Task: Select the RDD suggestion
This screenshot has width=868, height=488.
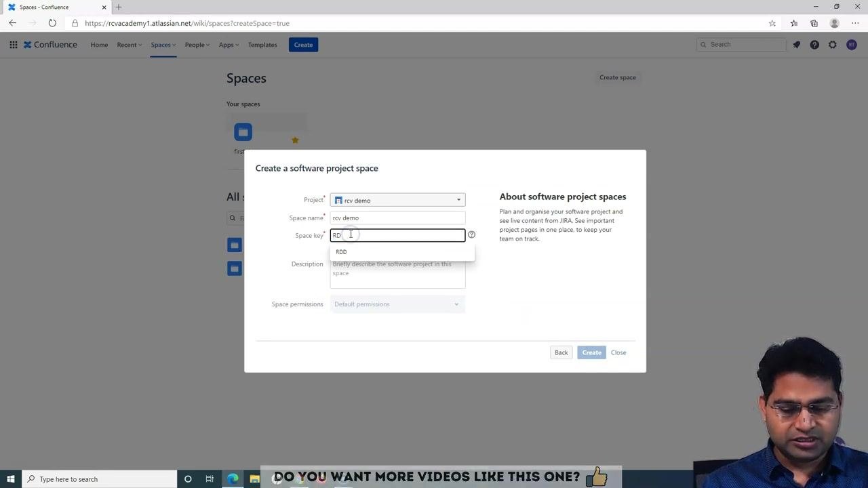Action: tap(402, 252)
